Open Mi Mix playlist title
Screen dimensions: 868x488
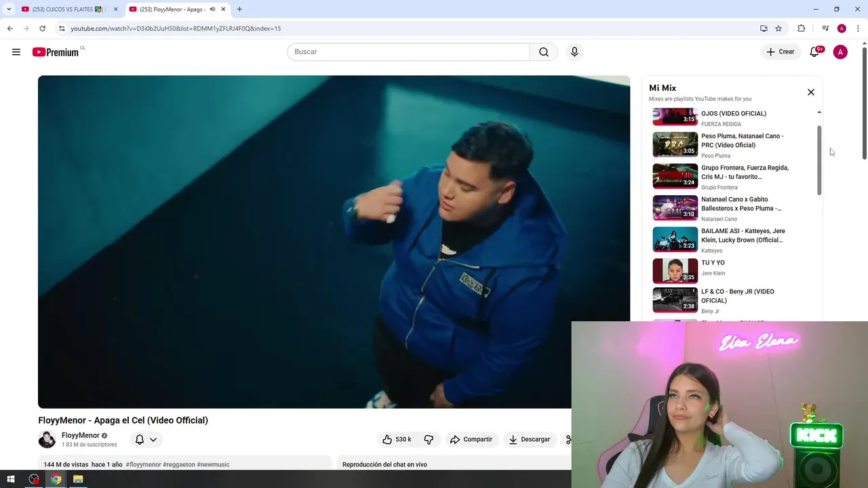coord(663,88)
